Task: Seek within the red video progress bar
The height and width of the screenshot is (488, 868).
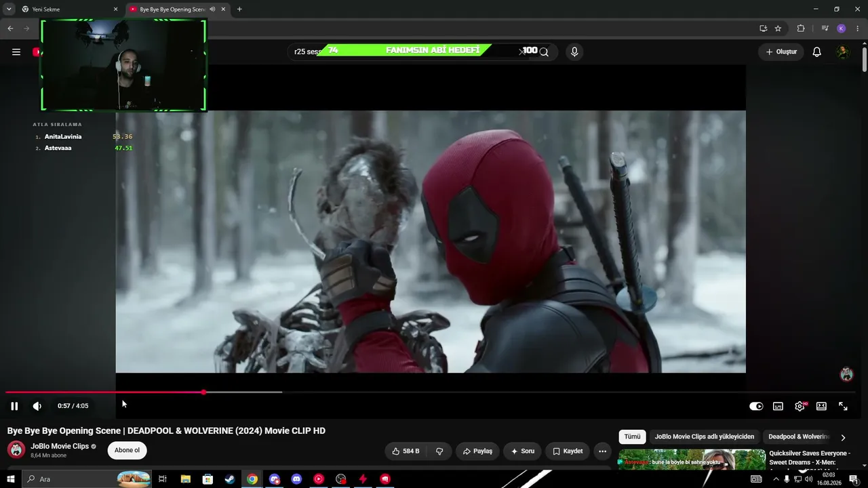Action: [x=431, y=392]
